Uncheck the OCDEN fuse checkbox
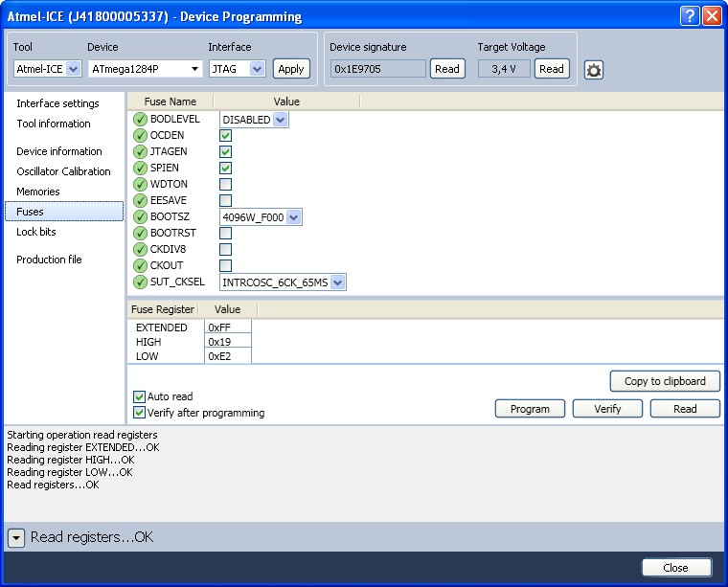728x587 pixels. [226, 135]
